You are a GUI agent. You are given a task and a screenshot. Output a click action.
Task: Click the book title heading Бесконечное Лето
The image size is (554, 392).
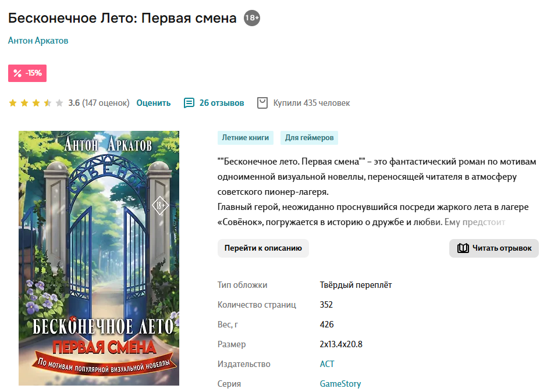122,17
